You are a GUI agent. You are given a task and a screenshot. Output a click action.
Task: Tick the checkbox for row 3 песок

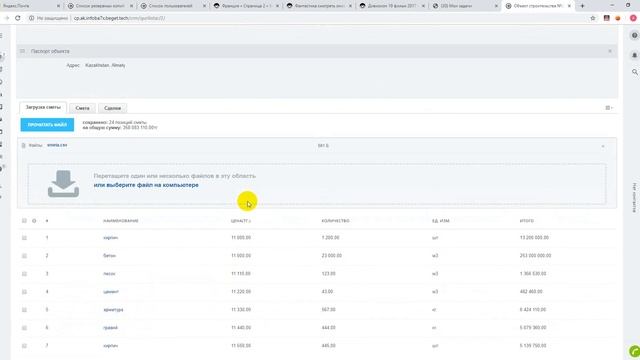tap(24, 273)
